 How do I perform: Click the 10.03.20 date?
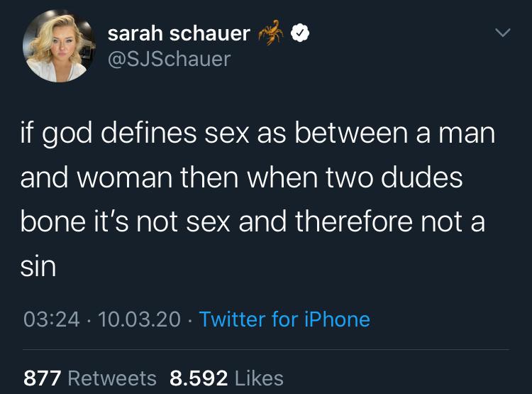pos(140,319)
